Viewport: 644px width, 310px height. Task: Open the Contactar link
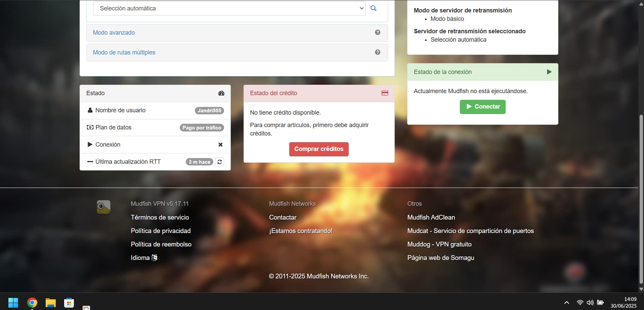[x=283, y=218]
